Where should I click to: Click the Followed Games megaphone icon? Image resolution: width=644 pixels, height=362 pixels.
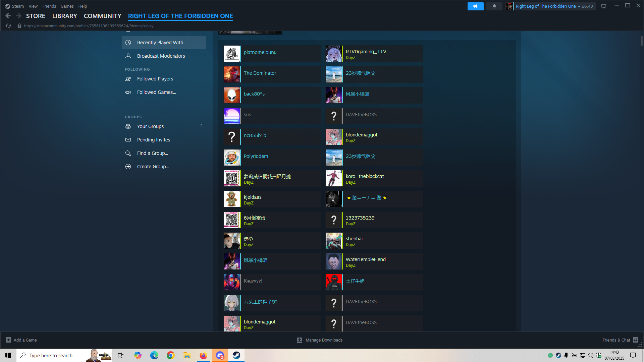pyautogui.click(x=128, y=92)
